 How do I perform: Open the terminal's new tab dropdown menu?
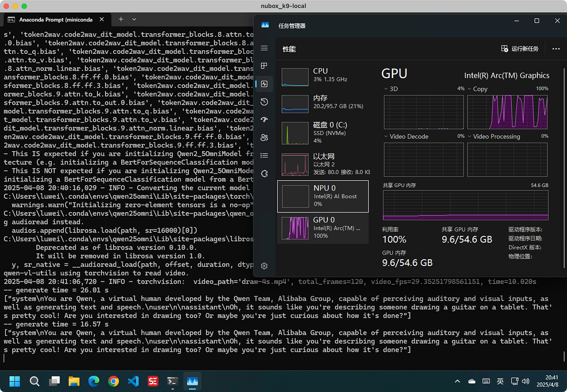(x=133, y=19)
